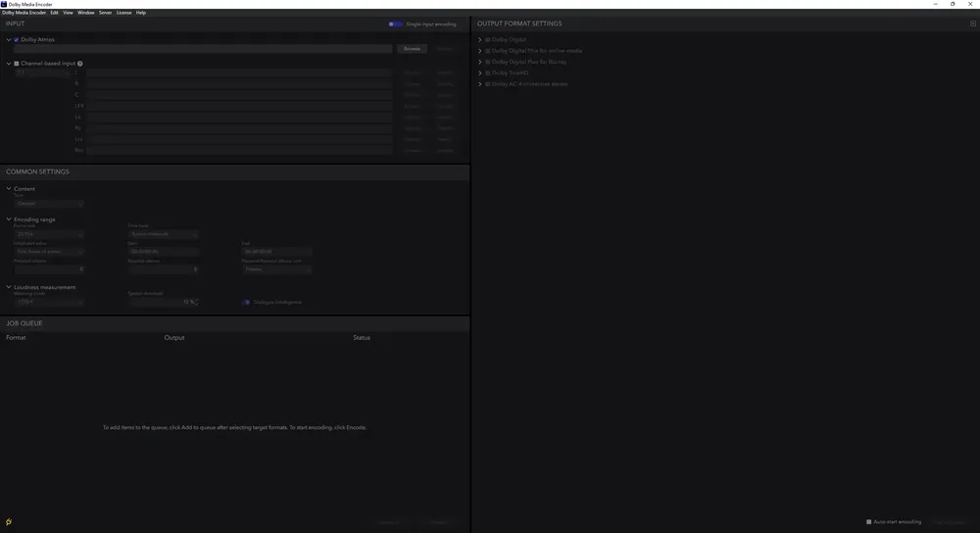The image size is (980, 533).
Task: Open the Time base dropdown
Action: pyautogui.click(x=163, y=234)
